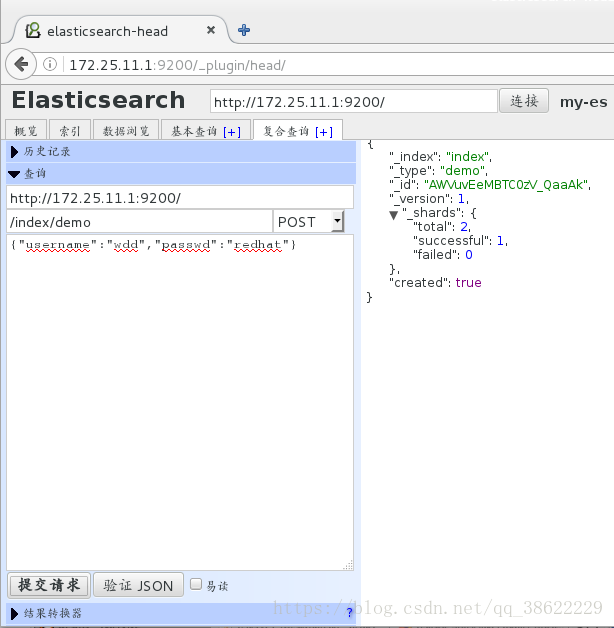Viewport: 614px width, 628px height.
Task: Switch to the 概览 overview tab
Action: pos(26,131)
